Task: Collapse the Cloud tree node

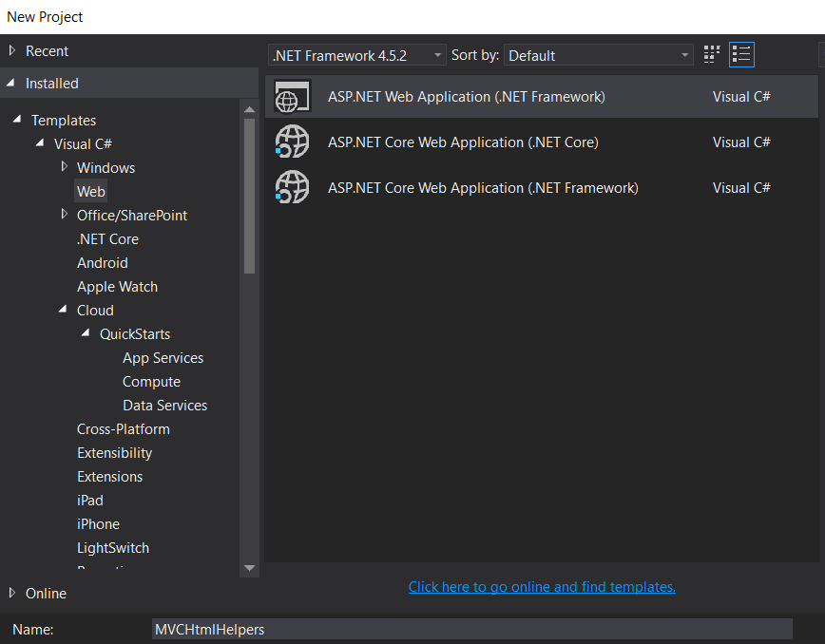Action: click(x=64, y=311)
